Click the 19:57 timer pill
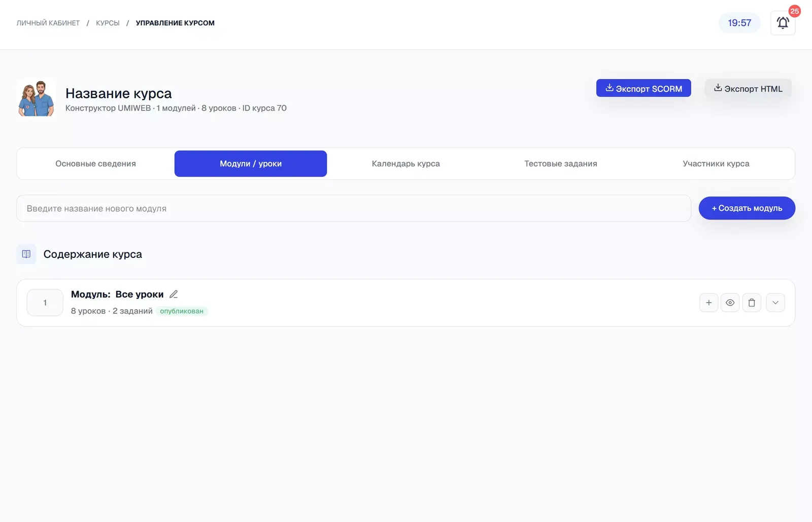Viewport: 812px width, 522px height. [739, 23]
